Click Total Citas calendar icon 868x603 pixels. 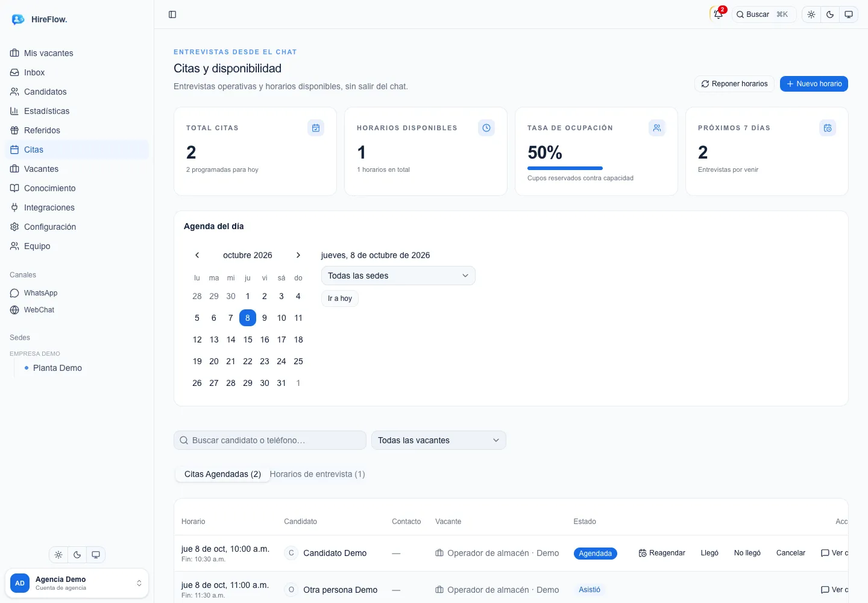(316, 128)
